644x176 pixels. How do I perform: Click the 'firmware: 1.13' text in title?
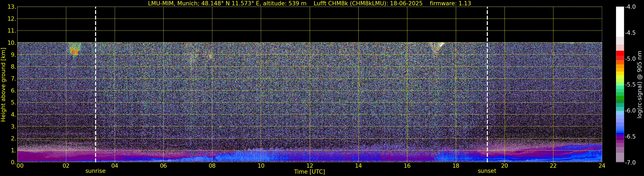pyautogui.click(x=450, y=3)
